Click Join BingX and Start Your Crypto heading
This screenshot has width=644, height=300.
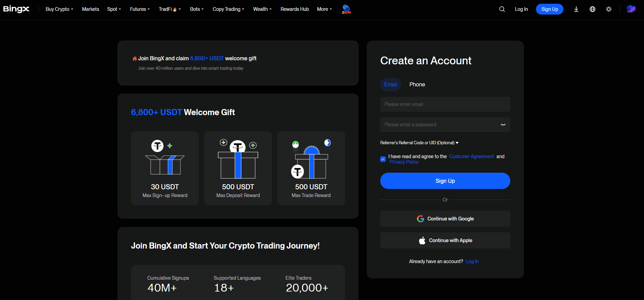click(225, 246)
